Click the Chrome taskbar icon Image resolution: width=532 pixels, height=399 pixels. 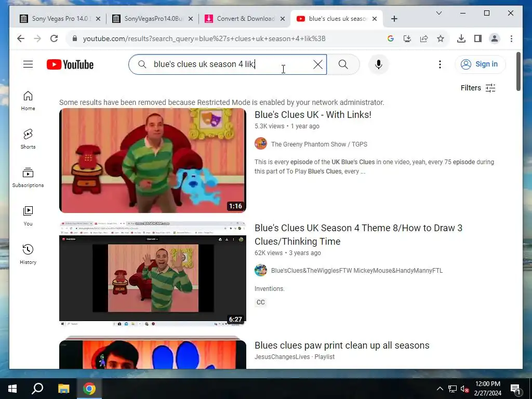pos(89,389)
